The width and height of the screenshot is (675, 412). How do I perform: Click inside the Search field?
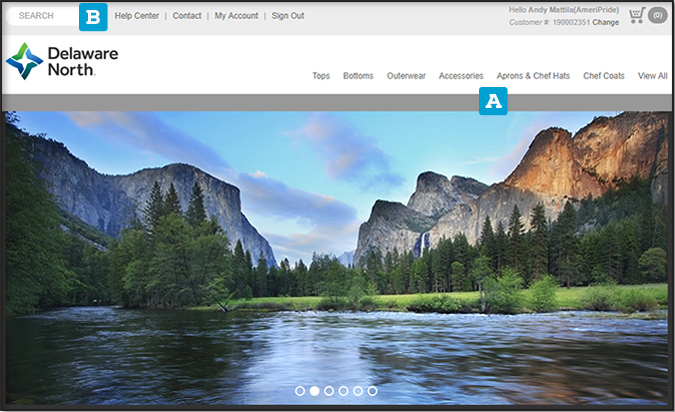pyautogui.click(x=42, y=17)
